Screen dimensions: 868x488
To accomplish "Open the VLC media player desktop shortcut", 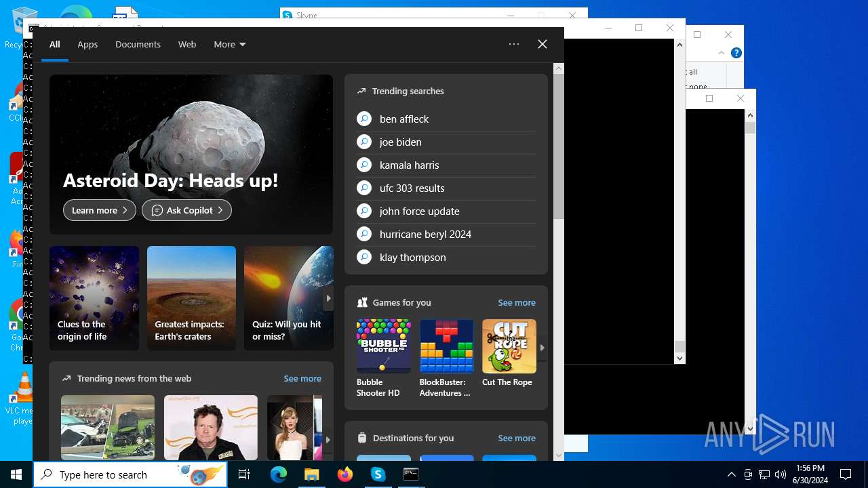I will coord(23,398).
